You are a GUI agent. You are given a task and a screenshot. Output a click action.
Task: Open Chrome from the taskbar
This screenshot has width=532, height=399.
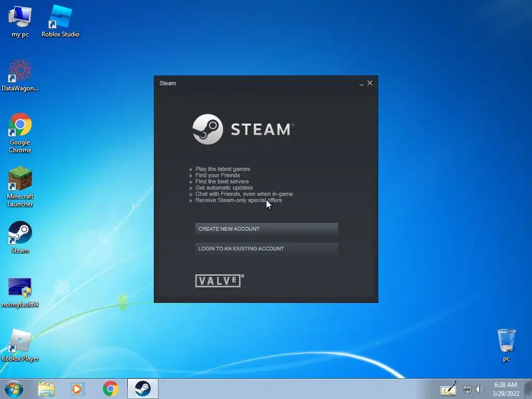tap(110, 389)
